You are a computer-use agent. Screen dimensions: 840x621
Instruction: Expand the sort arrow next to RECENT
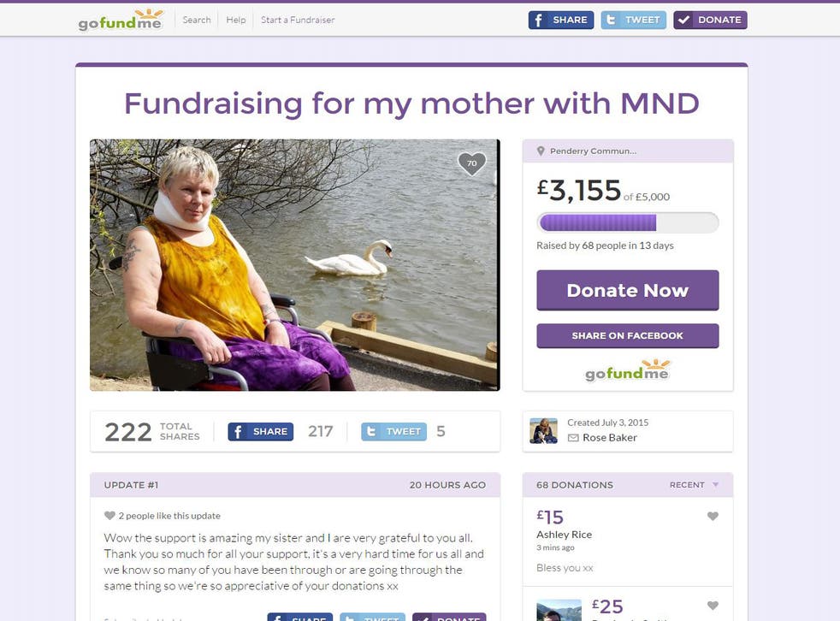pos(715,485)
